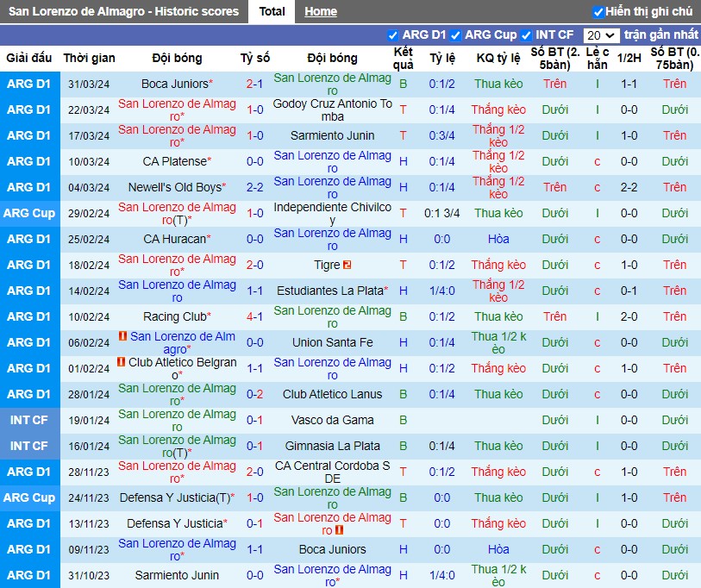Viewport: 701px width, 588px height.
Task: Open the CA Huracan team link
Action: pos(174,239)
